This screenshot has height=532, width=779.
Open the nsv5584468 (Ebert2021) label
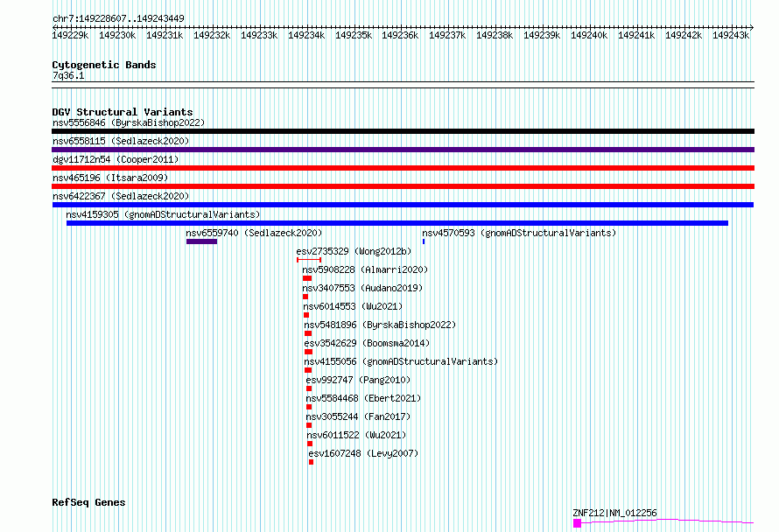click(363, 398)
